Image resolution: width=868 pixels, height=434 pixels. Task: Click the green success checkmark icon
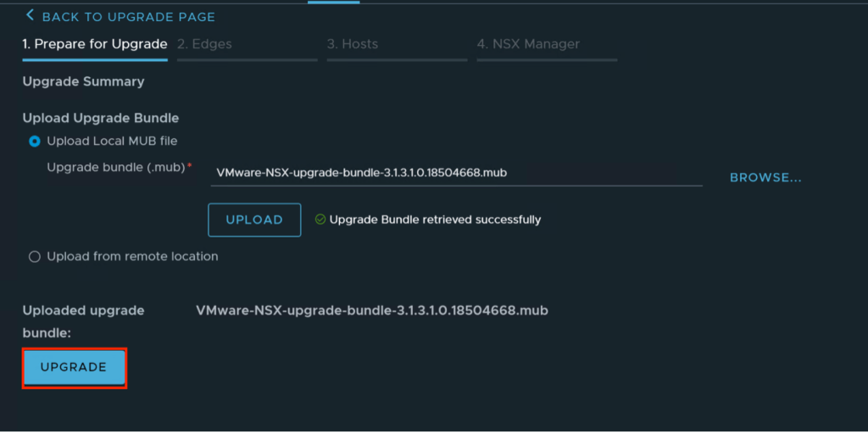pos(320,220)
